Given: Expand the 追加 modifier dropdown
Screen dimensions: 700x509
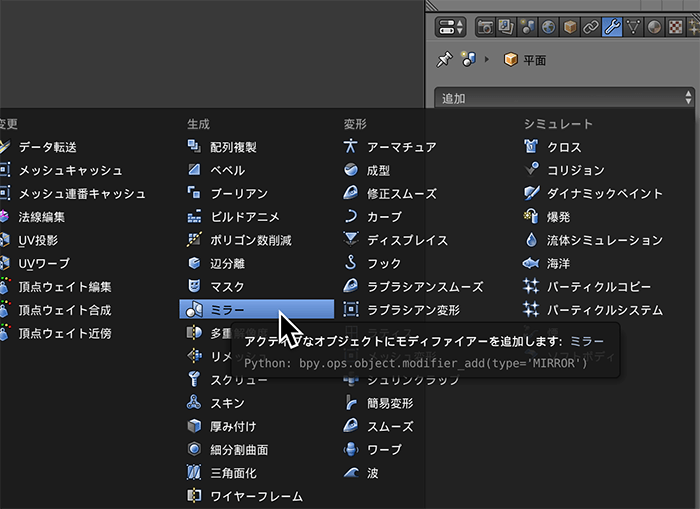Looking at the screenshot, I should (x=566, y=98).
